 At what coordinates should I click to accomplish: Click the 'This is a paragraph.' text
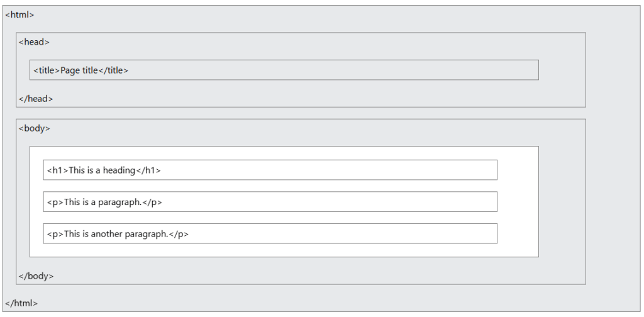(104, 202)
